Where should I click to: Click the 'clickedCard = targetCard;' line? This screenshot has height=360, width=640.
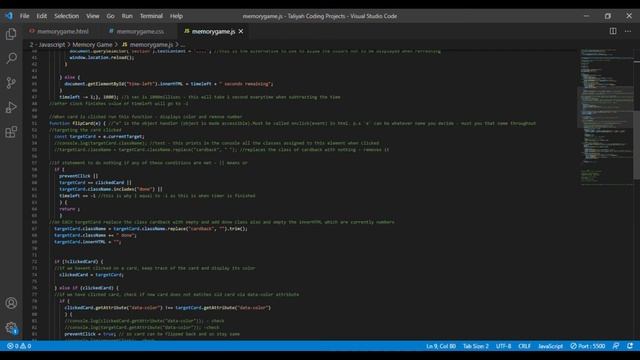[91, 275]
